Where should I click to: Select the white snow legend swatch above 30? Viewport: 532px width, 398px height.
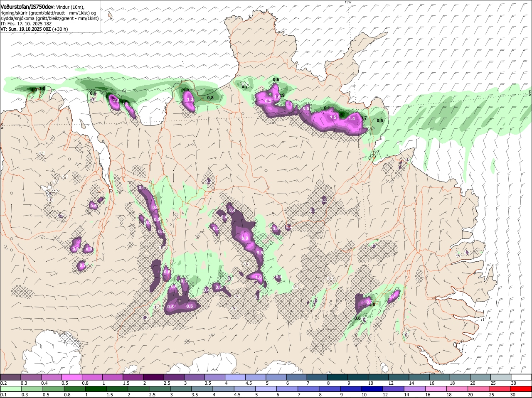(x=522, y=377)
